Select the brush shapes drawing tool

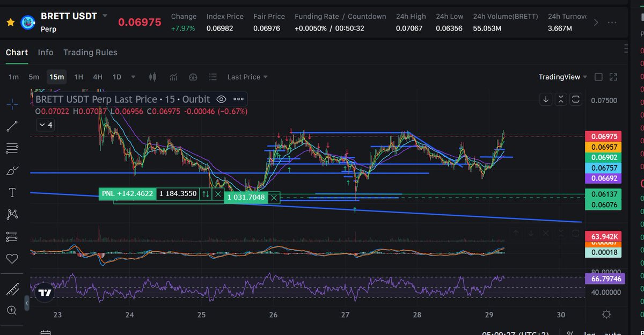click(x=13, y=171)
